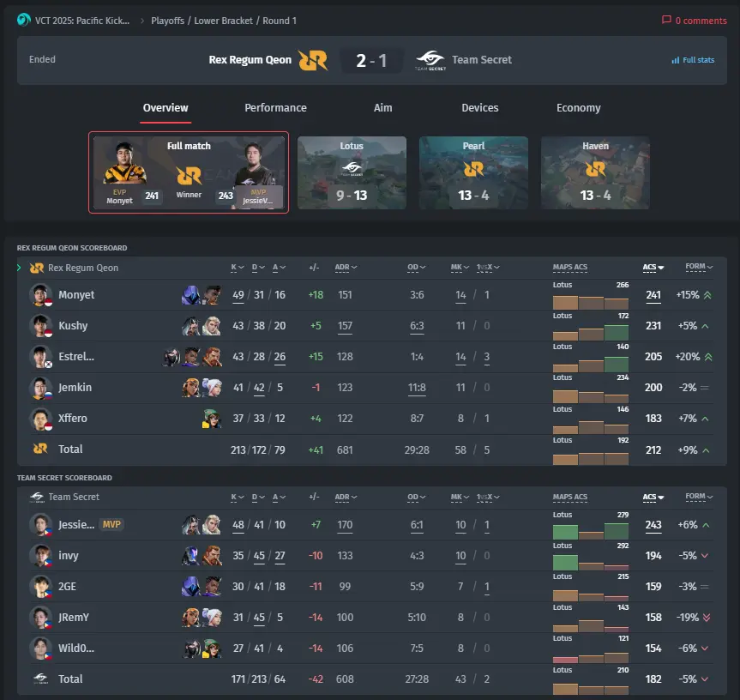
Task: Click the VCT 2025 Pacific Kickoff tournament icon
Action: (x=24, y=21)
